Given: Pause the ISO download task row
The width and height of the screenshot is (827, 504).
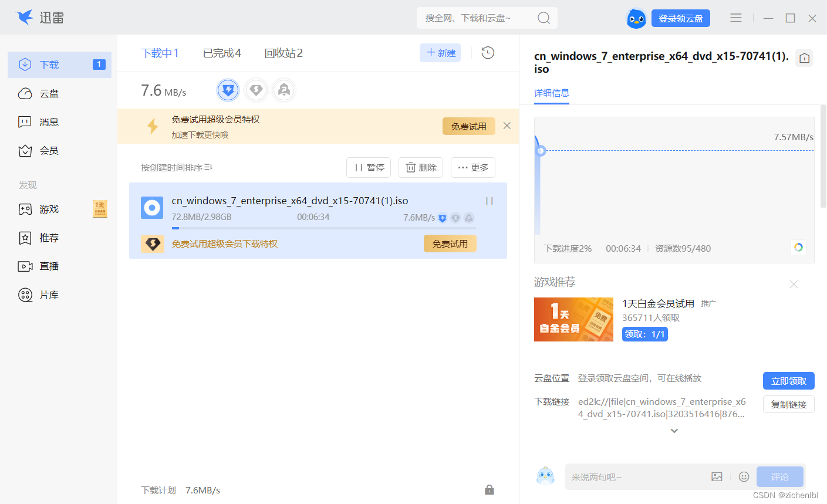Looking at the screenshot, I should click(x=490, y=201).
